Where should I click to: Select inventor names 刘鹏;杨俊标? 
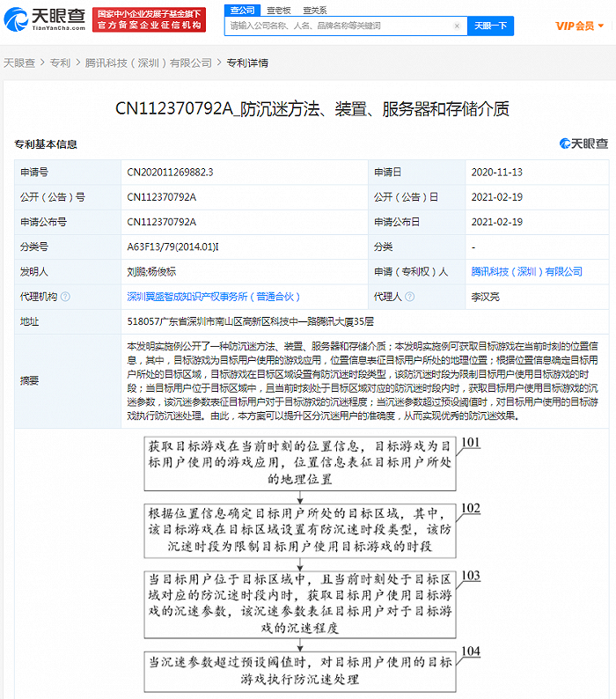click(151, 271)
